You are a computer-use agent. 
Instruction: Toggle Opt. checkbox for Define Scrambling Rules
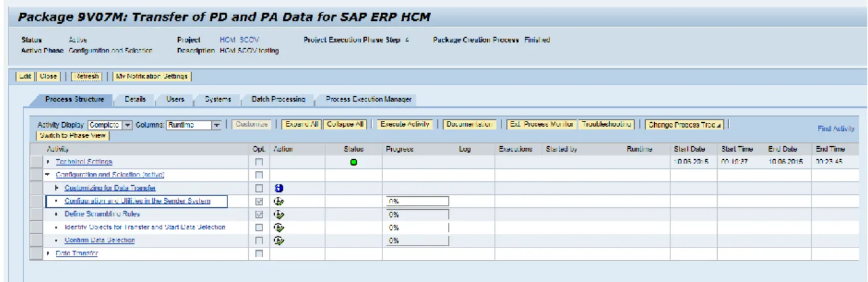[x=259, y=214]
